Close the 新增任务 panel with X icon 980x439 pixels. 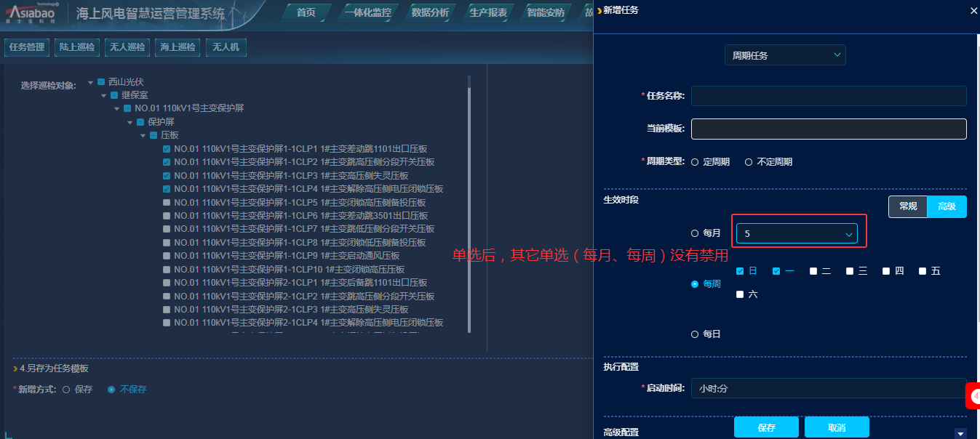pyautogui.click(x=973, y=11)
